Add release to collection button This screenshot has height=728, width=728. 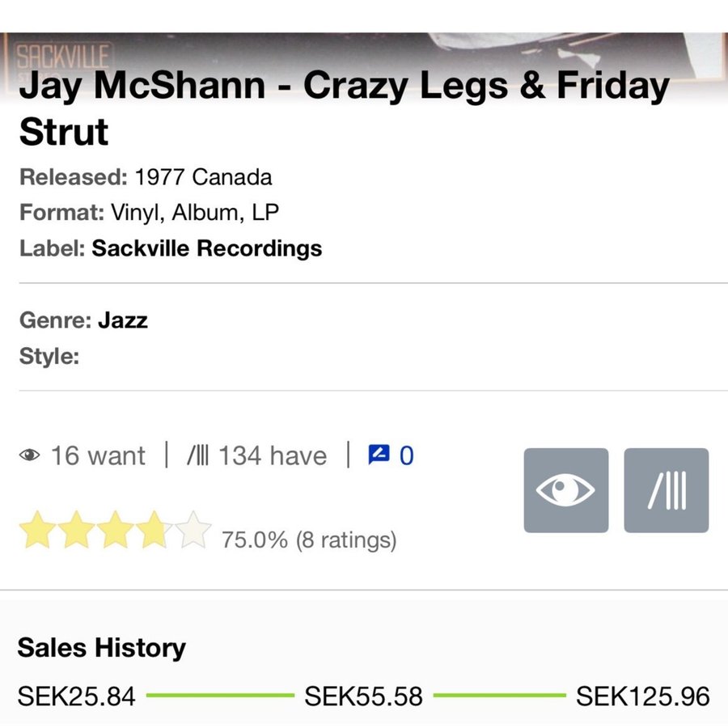666,490
